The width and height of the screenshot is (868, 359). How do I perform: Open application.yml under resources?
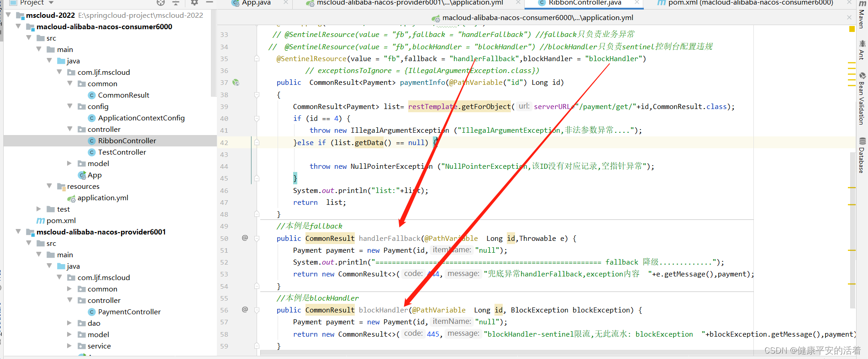point(103,198)
